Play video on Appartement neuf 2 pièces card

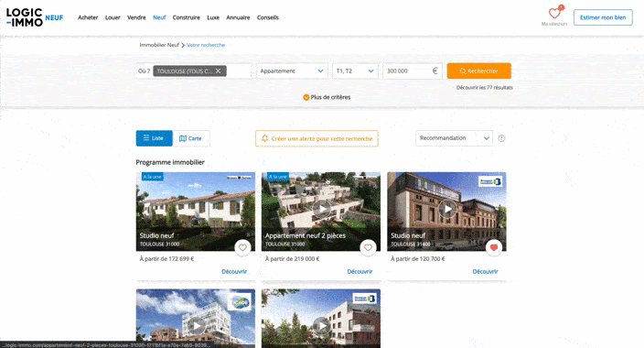coord(322,209)
